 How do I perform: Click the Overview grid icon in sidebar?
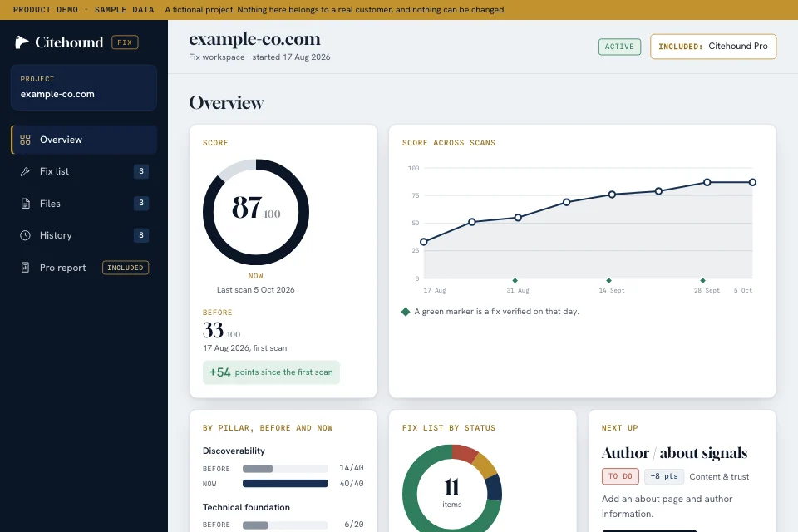pos(25,140)
